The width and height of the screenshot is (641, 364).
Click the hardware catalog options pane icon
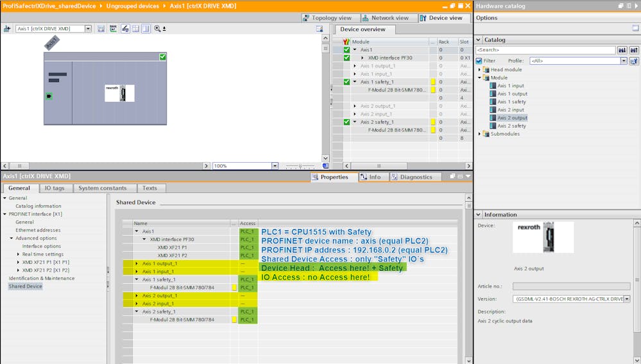click(635, 28)
